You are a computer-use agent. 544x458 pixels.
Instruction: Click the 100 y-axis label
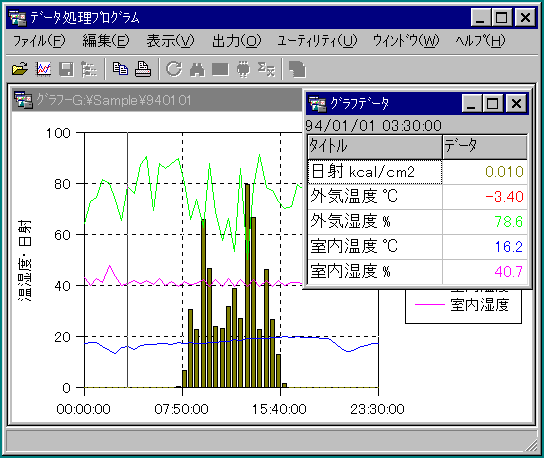tap(58, 133)
